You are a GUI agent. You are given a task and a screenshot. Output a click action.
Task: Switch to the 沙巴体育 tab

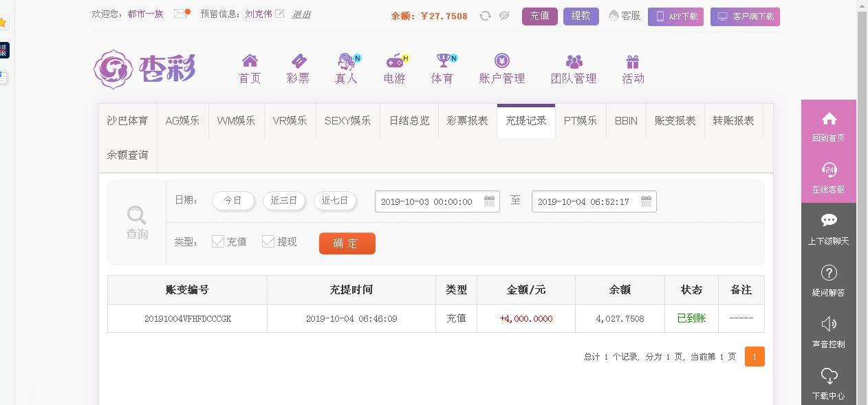click(127, 120)
